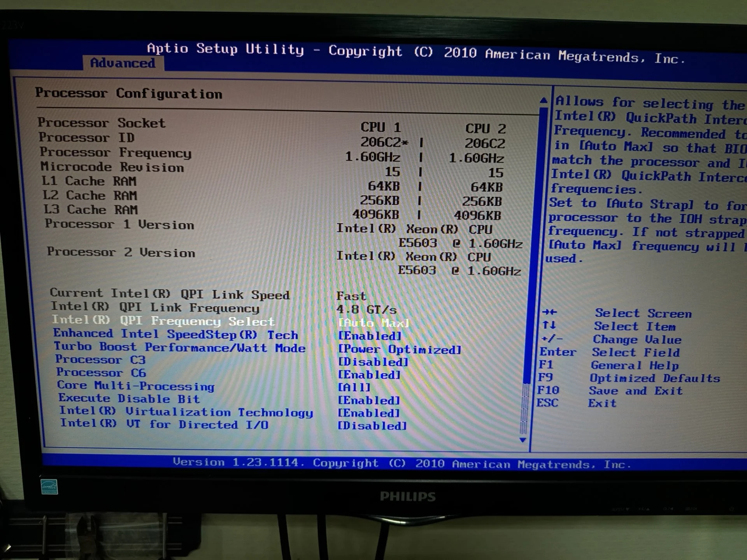This screenshot has width=747, height=560.
Task: Toggle Execute Disable Bit [Enabled] value
Action: [368, 400]
